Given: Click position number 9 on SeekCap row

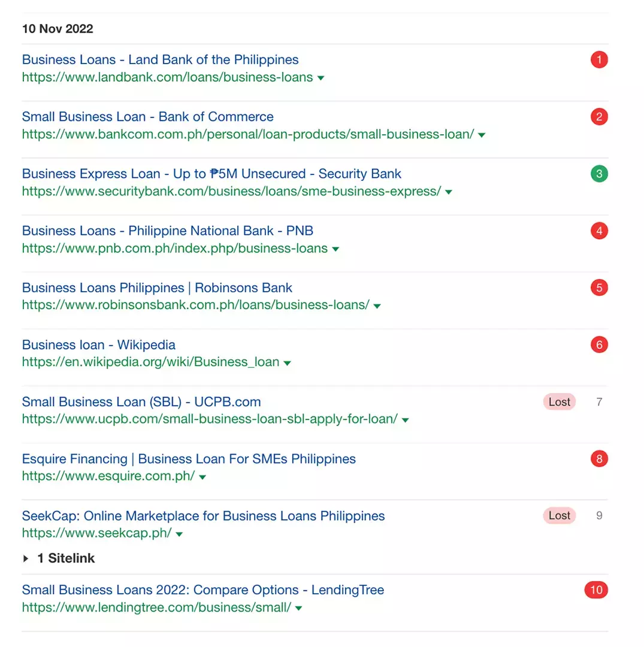Looking at the screenshot, I should (x=599, y=515).
